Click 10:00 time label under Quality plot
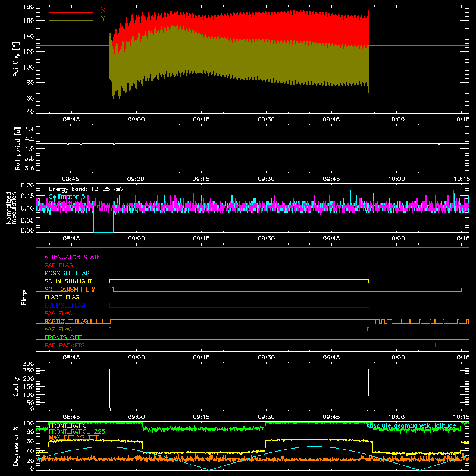The image size is (476, 476). [396, 417]
